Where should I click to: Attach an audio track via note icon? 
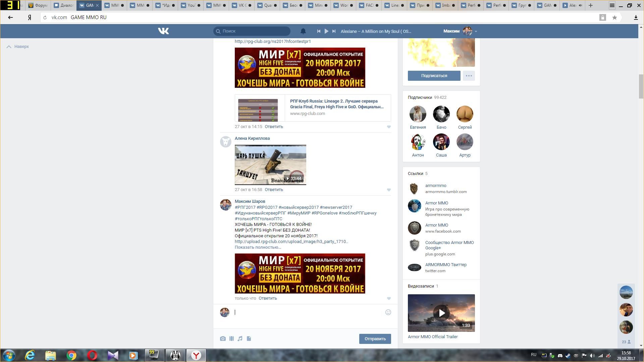(240, 339)
